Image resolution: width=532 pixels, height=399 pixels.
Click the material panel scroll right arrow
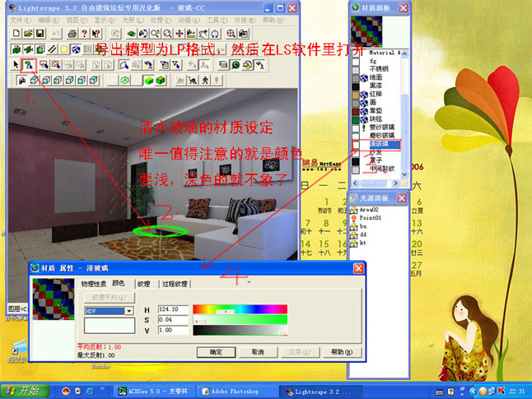coord(395,183)
